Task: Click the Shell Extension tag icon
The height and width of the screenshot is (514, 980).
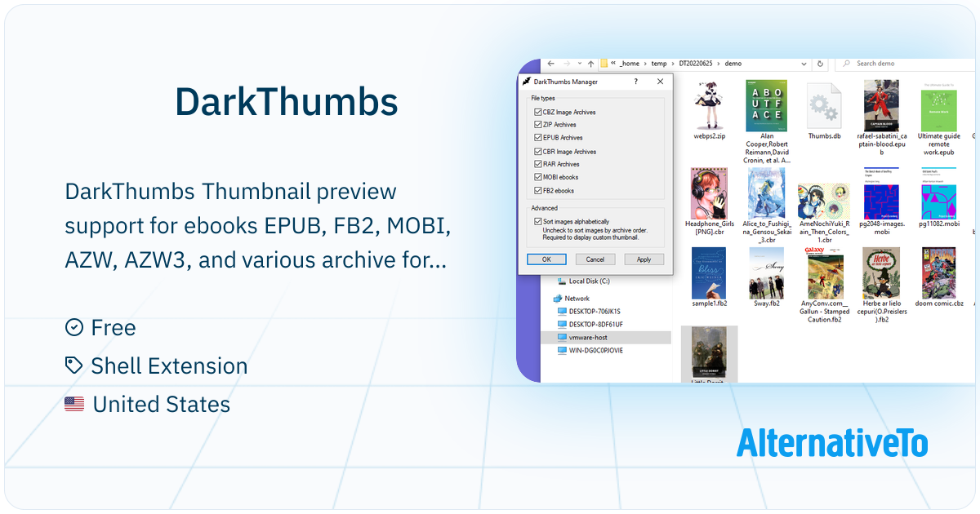Action: click(x=73, y=366)
